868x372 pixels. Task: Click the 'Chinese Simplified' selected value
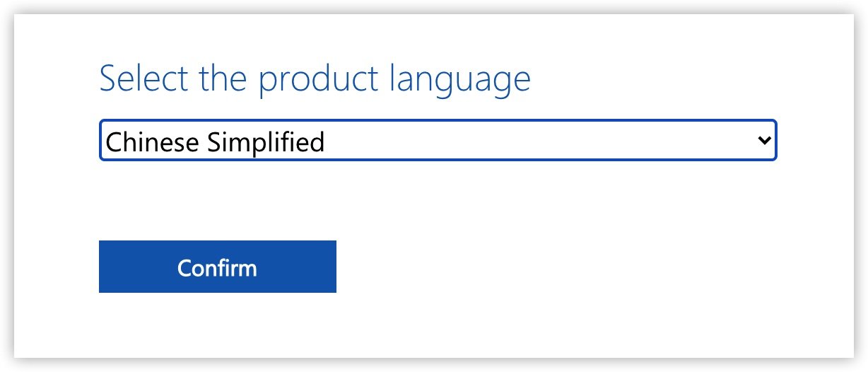tap(214, 142)
